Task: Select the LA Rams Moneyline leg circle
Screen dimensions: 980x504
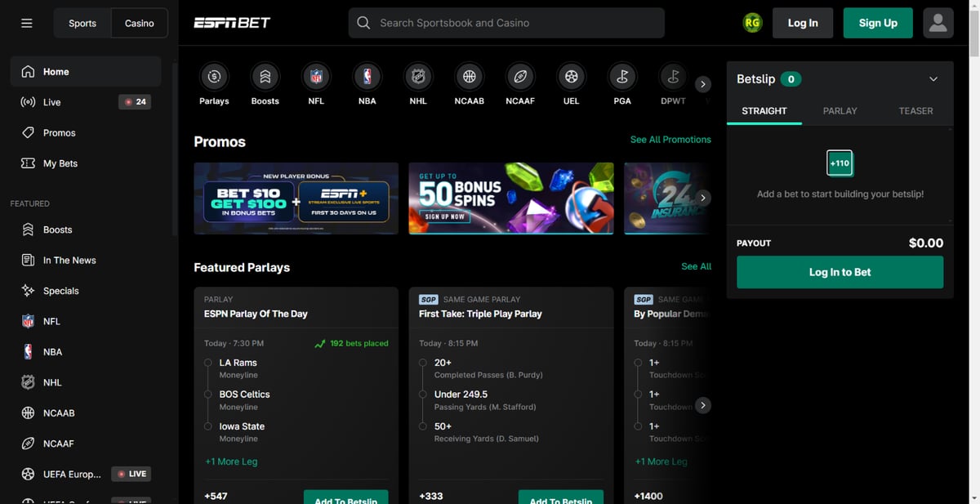Action: [208, 363]
